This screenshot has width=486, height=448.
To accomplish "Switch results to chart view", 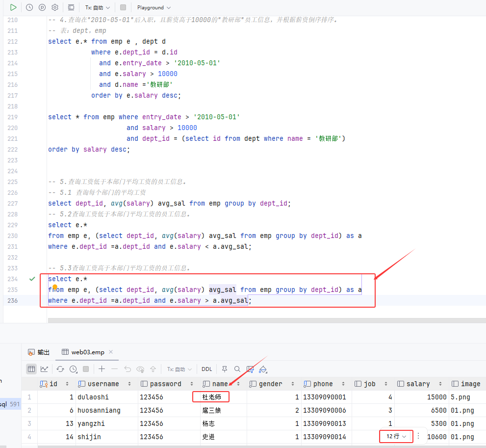I will pos(44,369).
